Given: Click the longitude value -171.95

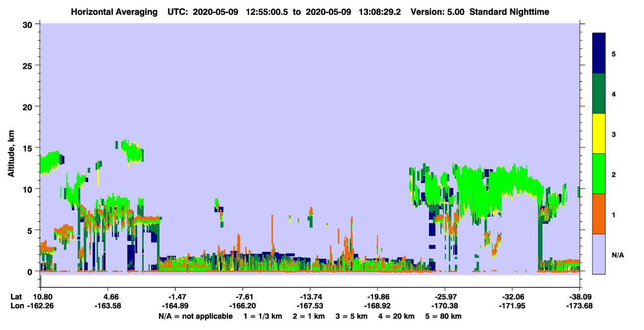Looking at the screenshot, I should (x=512, y=306).
